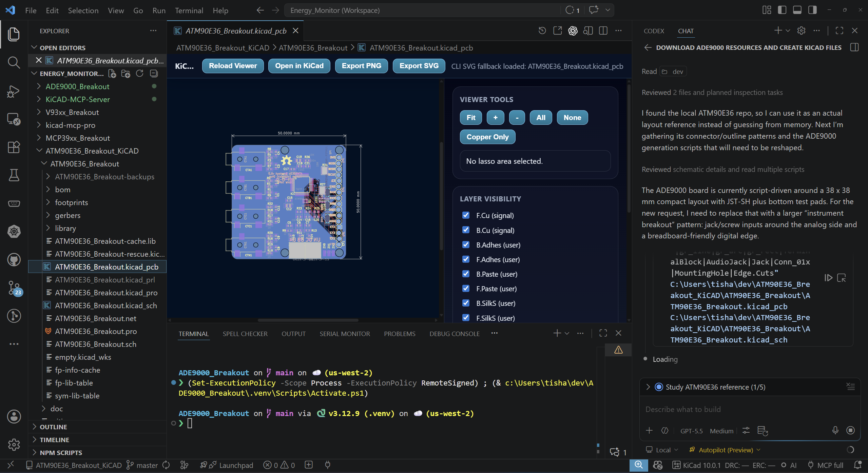Toggle F.Paste (user) layer
The image size is (868, 473).
pyautogui.click(x=466, y=288)
